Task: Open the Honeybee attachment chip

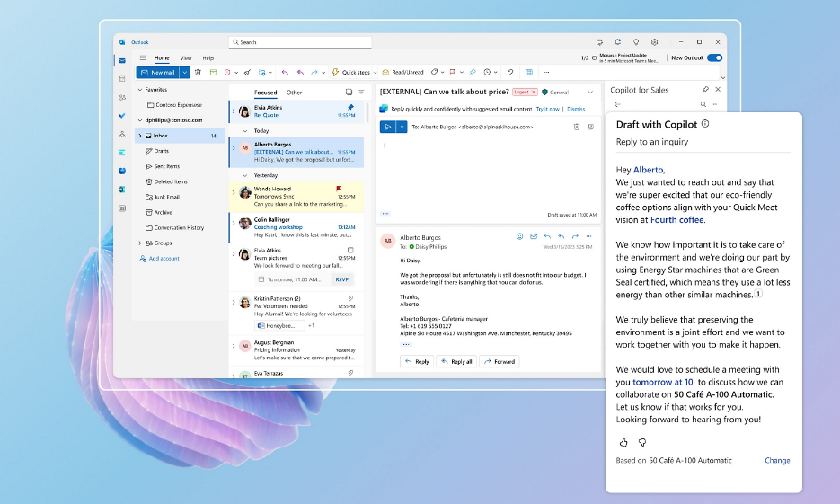Action: (279, 325)
